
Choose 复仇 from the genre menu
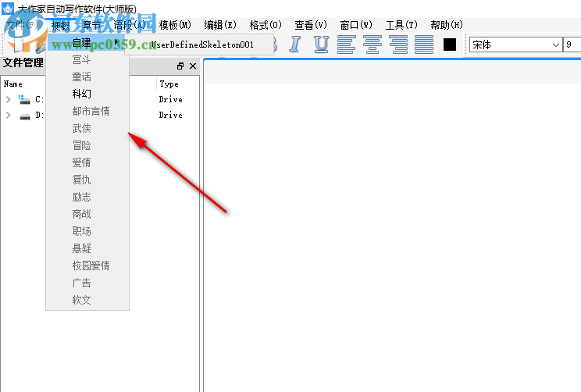coord(87,180)
